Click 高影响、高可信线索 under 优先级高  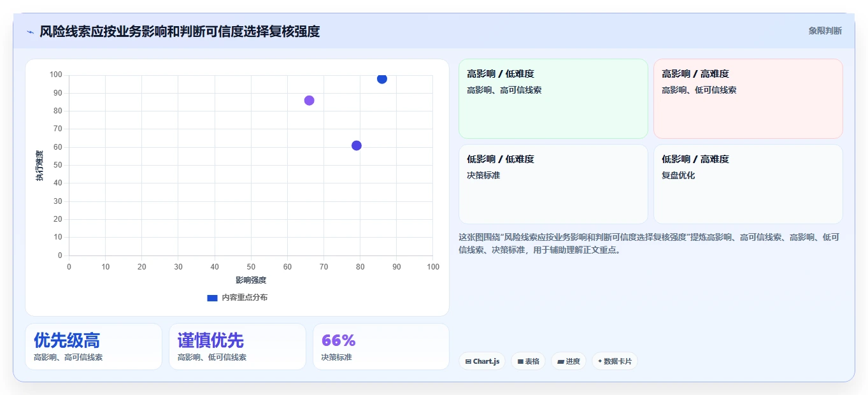tap(68, 357)
